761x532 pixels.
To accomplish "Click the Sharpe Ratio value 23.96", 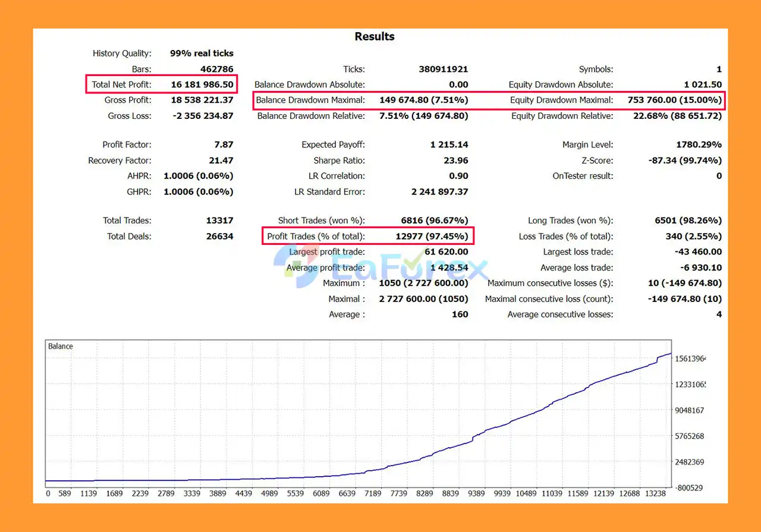I will click(455, 160).
